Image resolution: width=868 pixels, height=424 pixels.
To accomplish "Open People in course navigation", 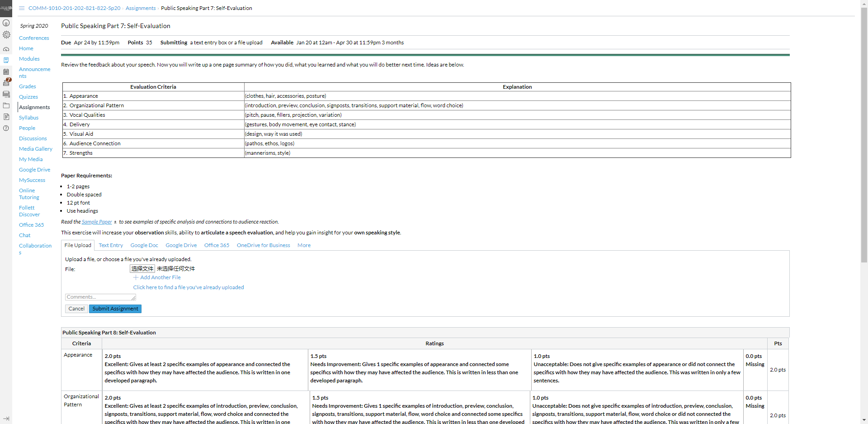I will tap(27, 128).
